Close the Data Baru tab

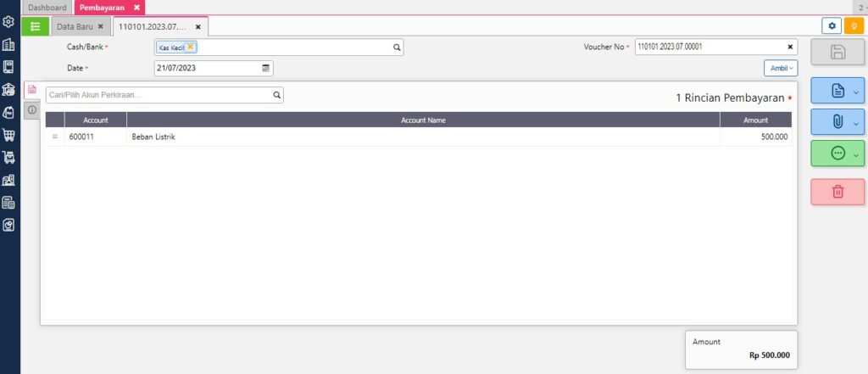click(100, 26)
